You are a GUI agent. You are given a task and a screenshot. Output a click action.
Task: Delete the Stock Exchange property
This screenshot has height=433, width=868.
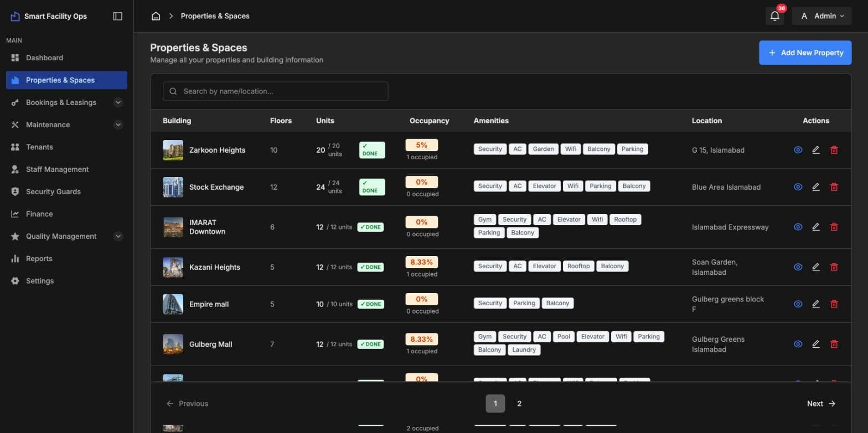point(834,187)
